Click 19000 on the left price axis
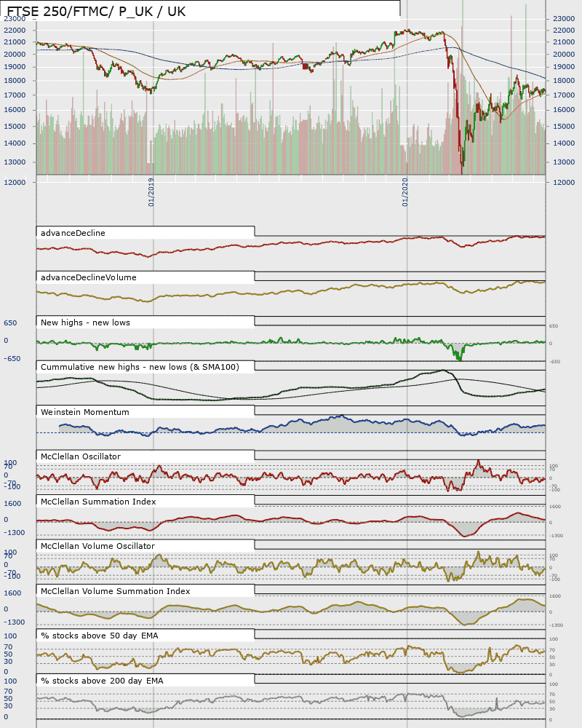 (15, 67)
